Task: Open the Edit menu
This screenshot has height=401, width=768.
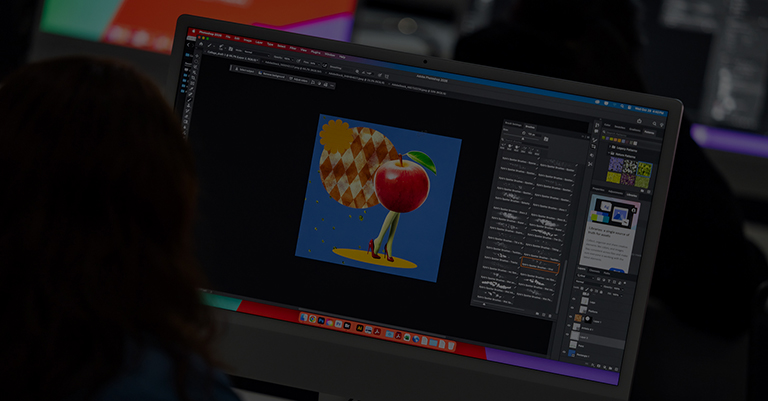Action: coord(237,38)
